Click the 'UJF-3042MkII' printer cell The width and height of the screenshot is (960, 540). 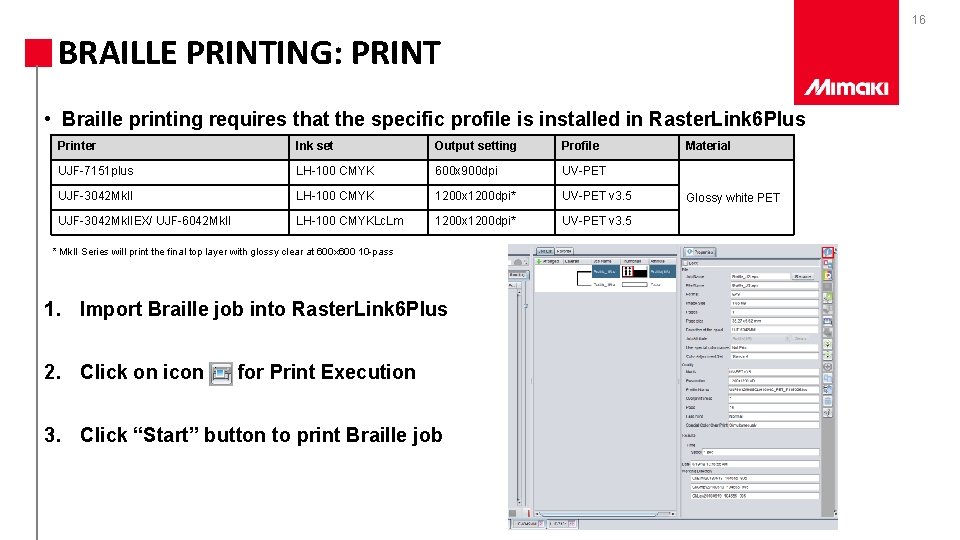[170, 196]
